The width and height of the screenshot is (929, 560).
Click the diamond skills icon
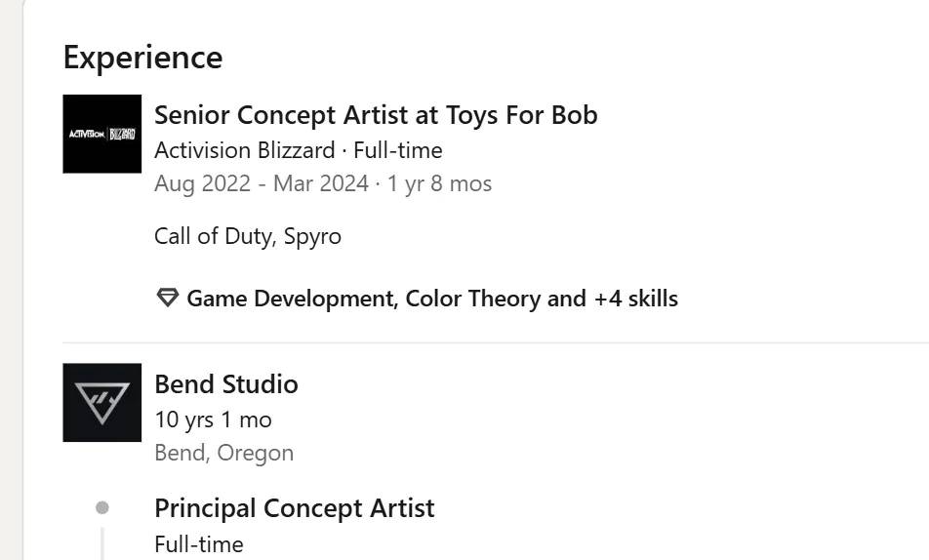click(167, 299)
